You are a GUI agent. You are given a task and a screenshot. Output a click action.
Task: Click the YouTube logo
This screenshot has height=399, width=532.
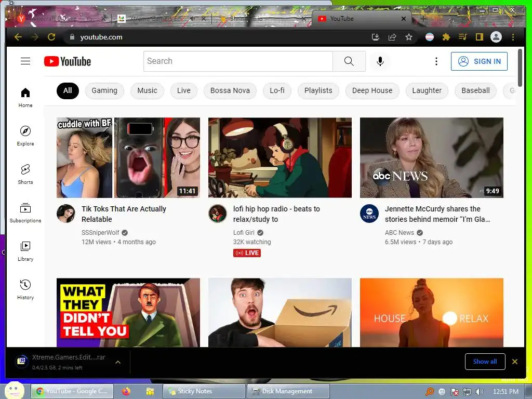[68, 61]
